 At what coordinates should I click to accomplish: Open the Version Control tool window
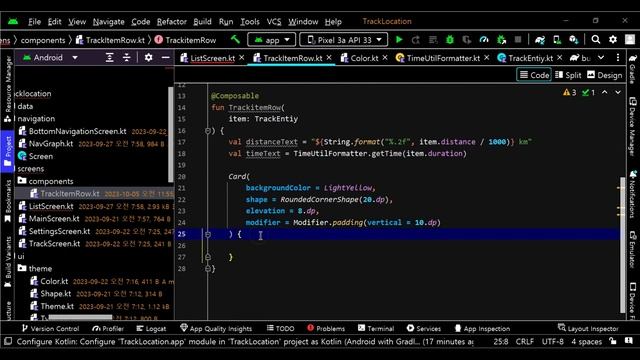click(x=51, y=328)
